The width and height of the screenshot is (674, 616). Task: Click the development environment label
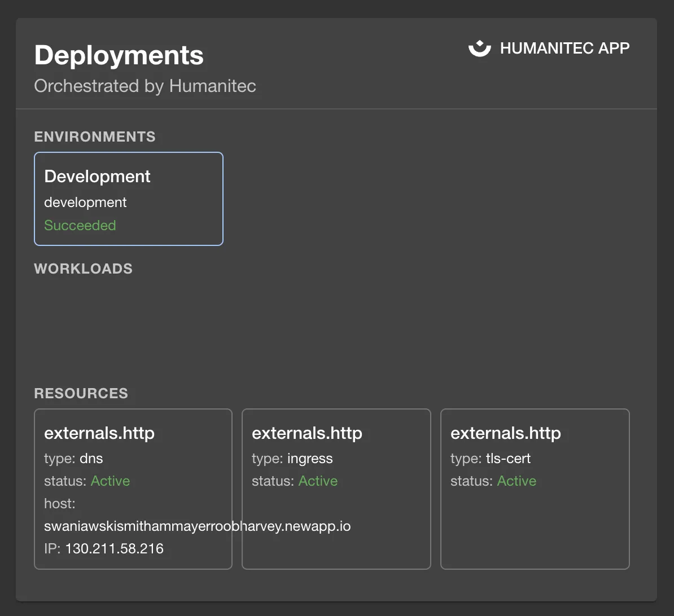pos(85,203)
